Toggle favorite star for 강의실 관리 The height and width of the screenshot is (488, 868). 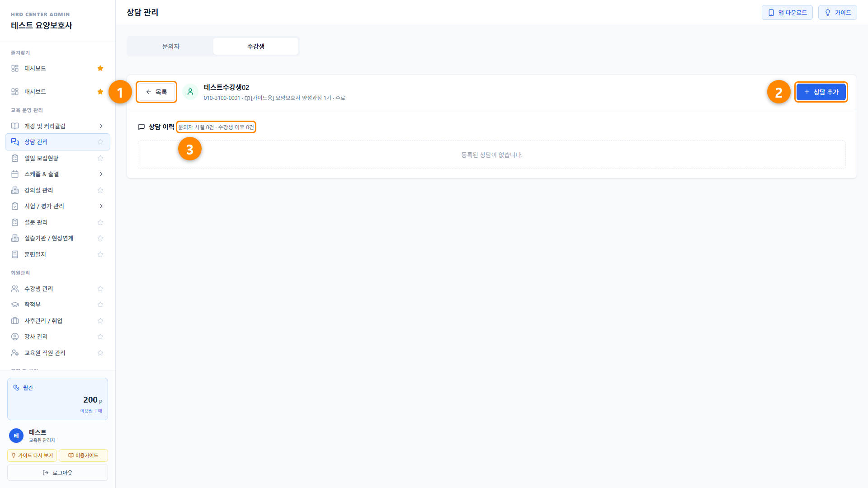[x=100, y=190]
